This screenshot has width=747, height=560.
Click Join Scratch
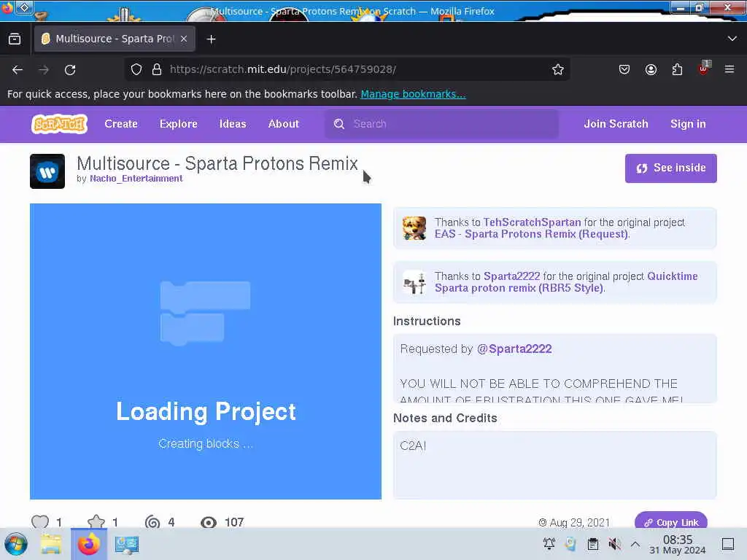[x=616, y=124]
